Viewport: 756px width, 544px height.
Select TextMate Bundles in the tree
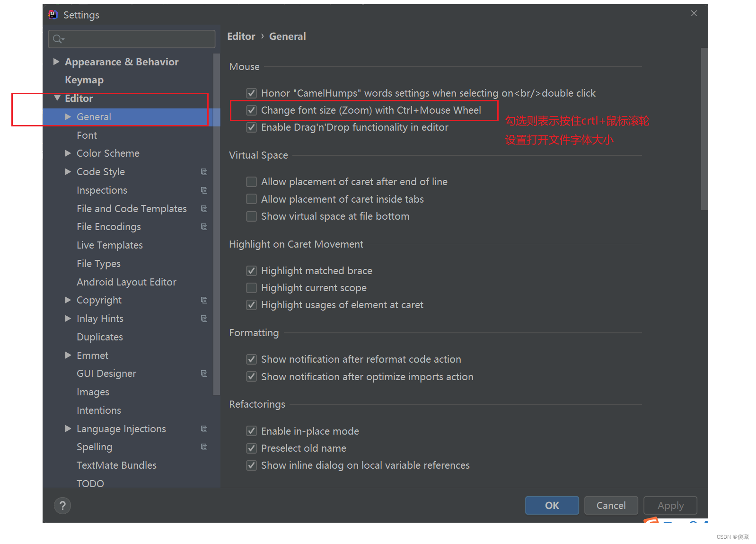[117, 465]
